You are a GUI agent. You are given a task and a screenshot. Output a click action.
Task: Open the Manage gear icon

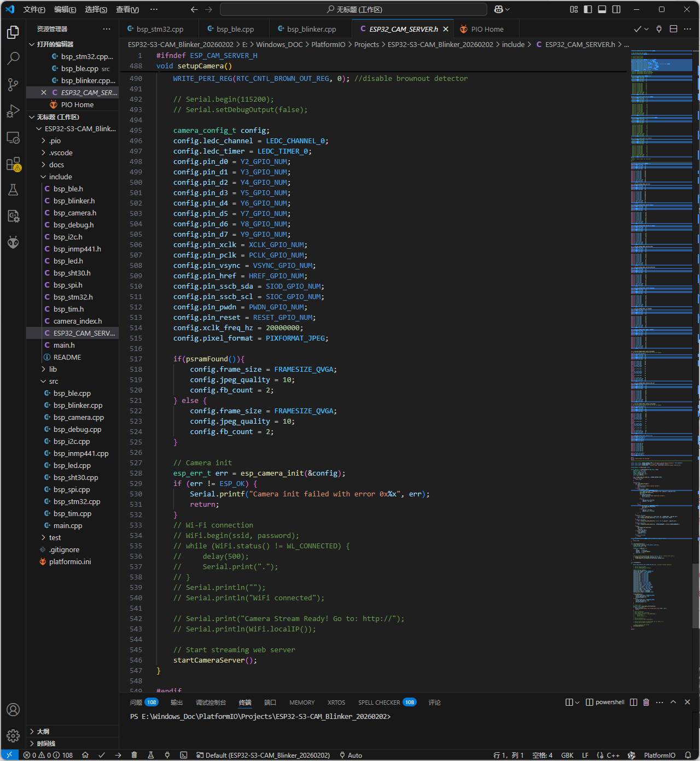(x=13, y=736)
